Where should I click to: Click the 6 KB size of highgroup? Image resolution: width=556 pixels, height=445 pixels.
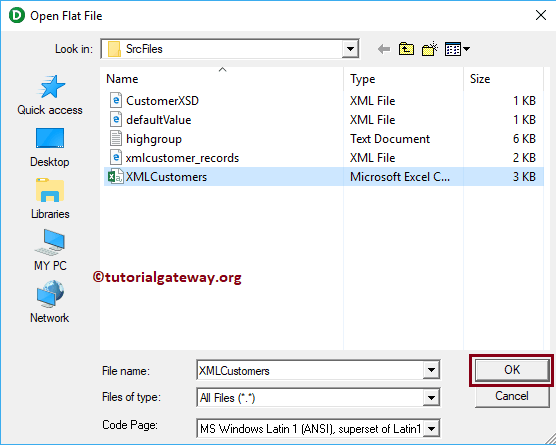(x=524, y=139)
